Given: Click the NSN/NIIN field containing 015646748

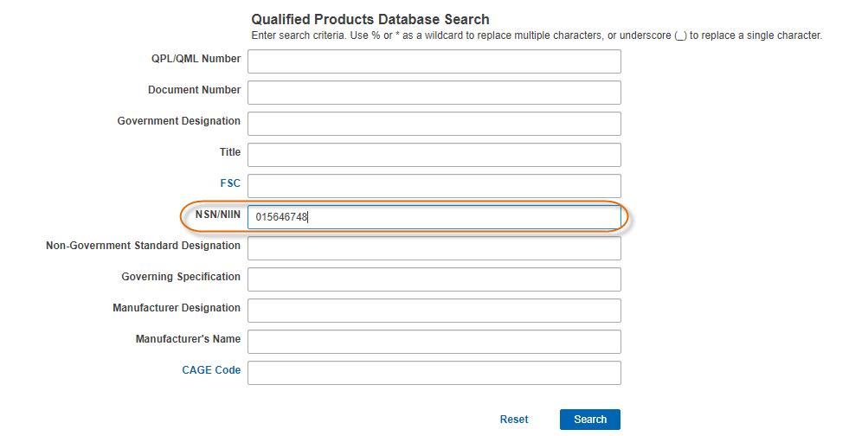Looking at the screenshot, I should (x=434, y=217).
